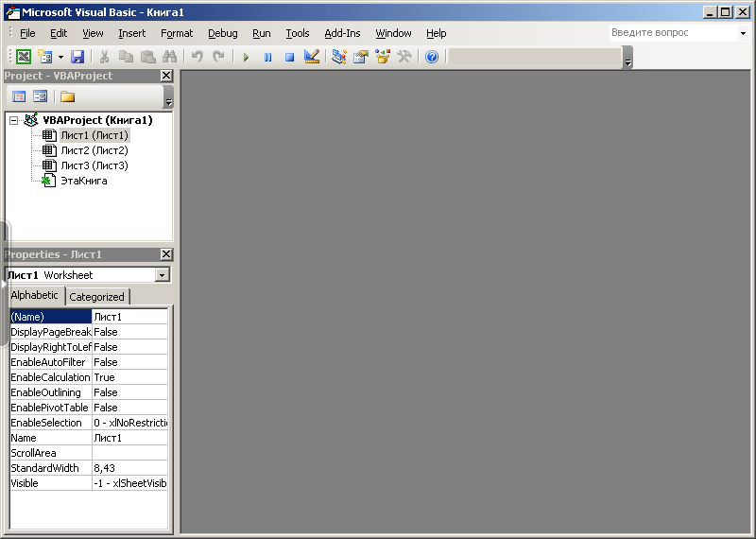Image resolution: width=756 pixels, height=539 pixels.
Task: Click the ScrollArea property value field
Action: 130,453
